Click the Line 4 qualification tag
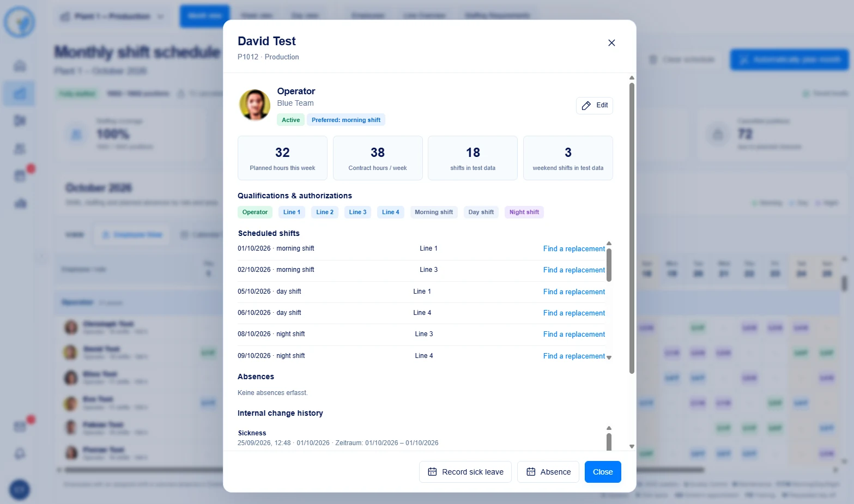854x504 pixels. point(390,212)
